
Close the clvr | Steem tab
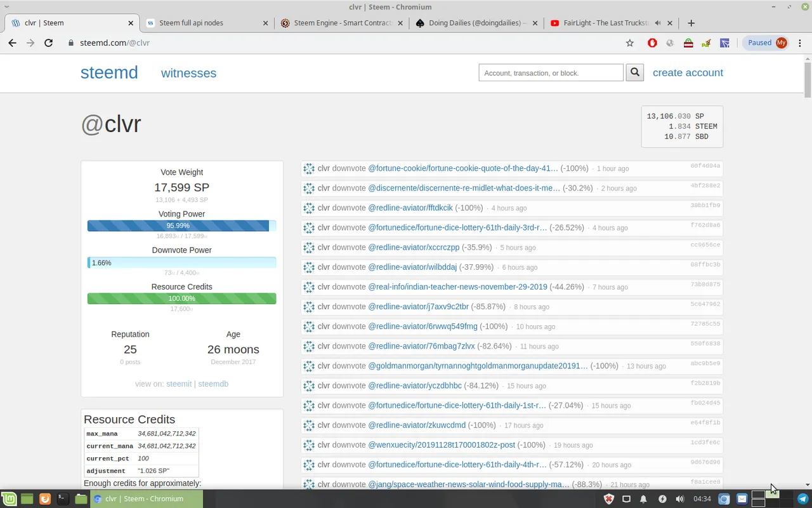tap(131, 23)
